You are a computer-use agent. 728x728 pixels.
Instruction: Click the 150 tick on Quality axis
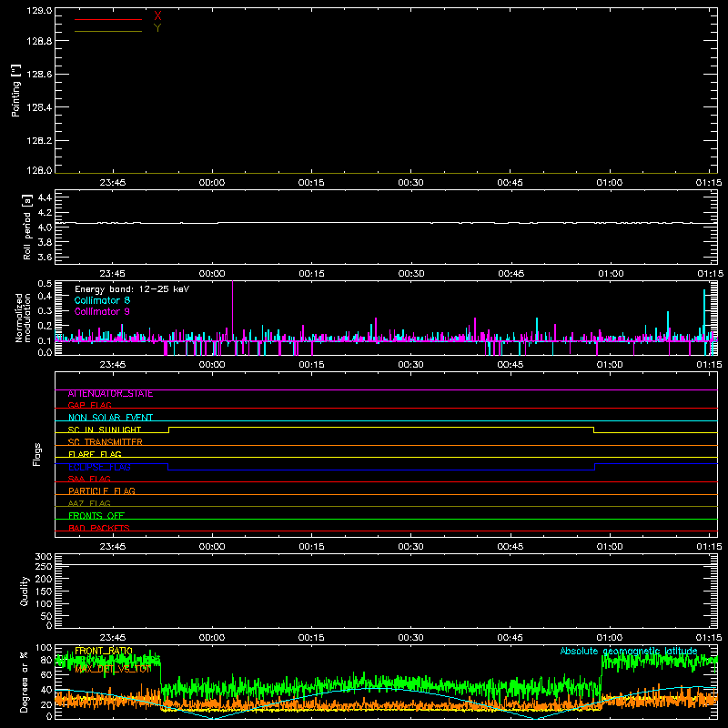(44, 591)
